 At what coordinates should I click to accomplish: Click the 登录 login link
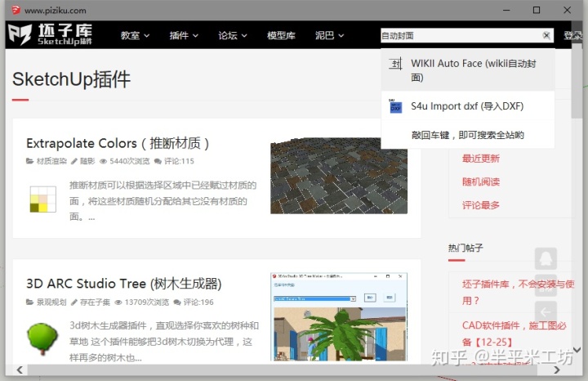pos(572,36)
